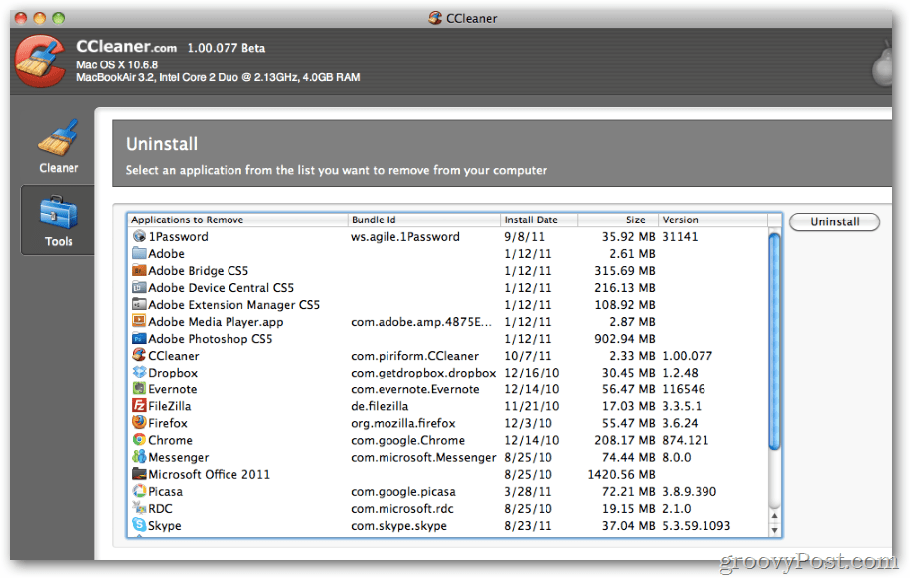This screenshot has height=578, width=910.
Task: Click the 'Microsoft Office 2011' name
Action: click(x=209, y=474)
